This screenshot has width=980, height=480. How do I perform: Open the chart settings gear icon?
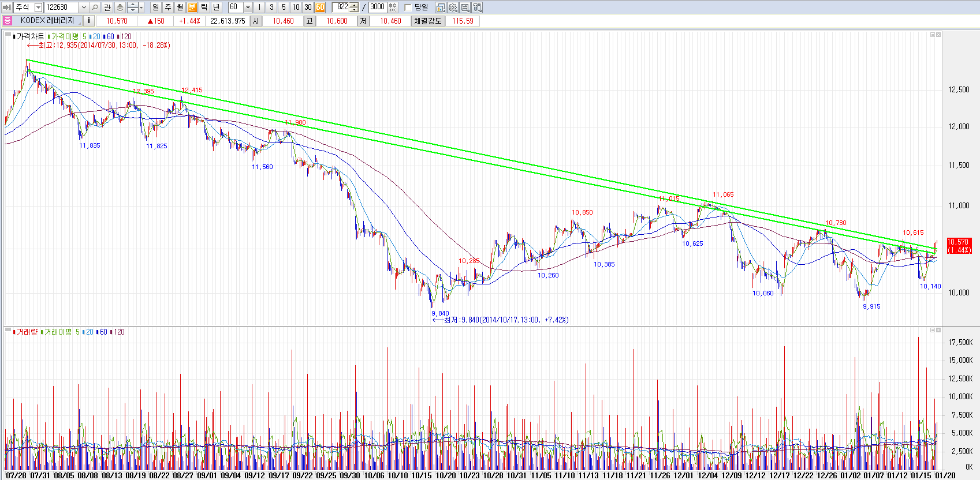point(453,7)
